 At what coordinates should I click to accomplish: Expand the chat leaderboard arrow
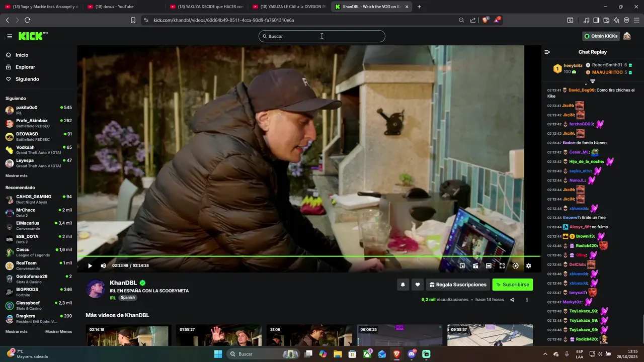tap(593, 81)
